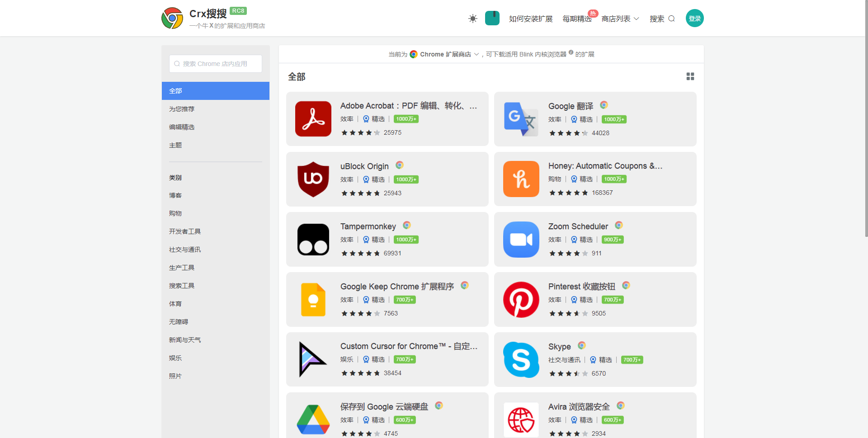Open the 博客 category
The height and width of the screenshot is (438, 868).
175,195
